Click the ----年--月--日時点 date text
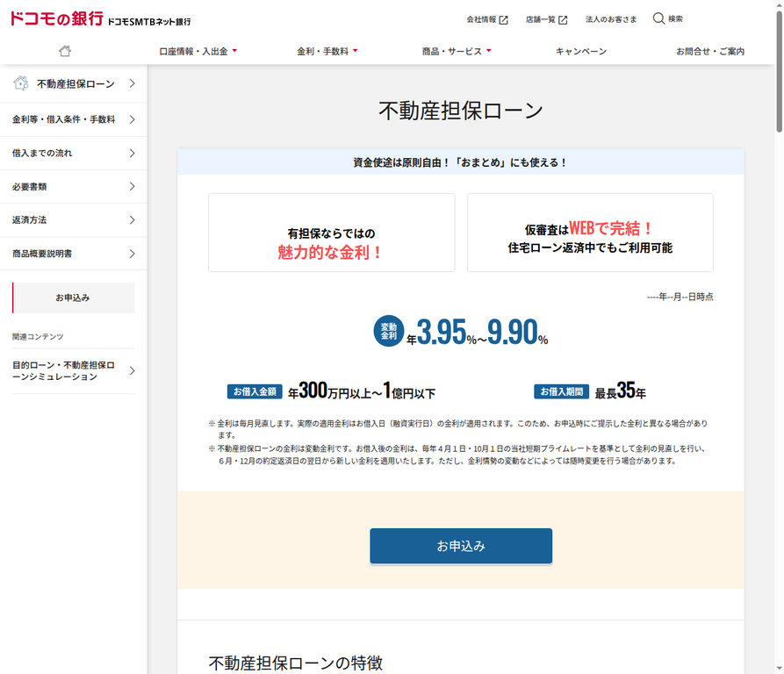 680,297
